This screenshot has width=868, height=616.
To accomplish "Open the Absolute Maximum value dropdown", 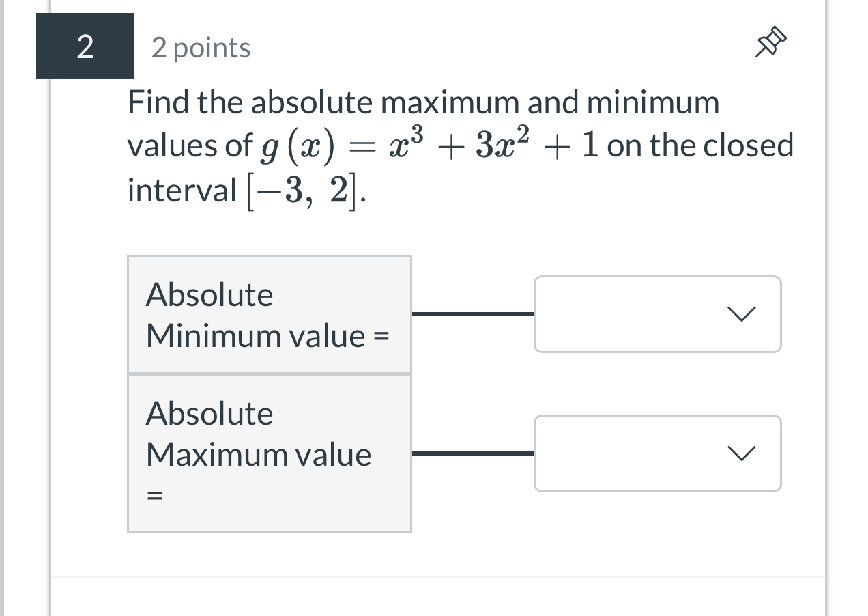I will [x=657, y=453].
